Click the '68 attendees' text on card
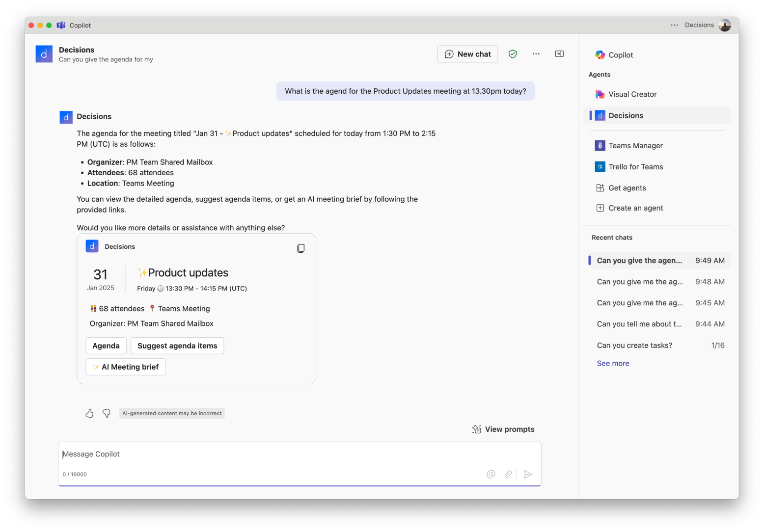 pyautogui.click(x=122, y=309)
